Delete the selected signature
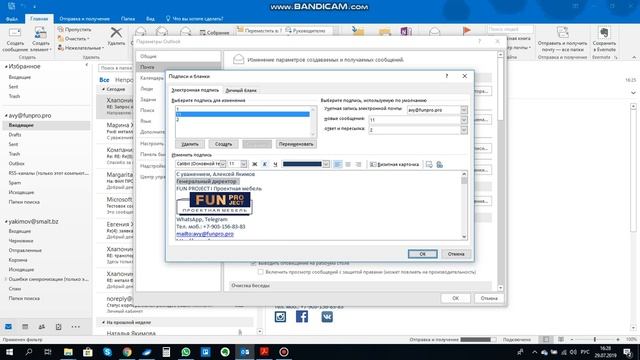 (x=190, y=144)
